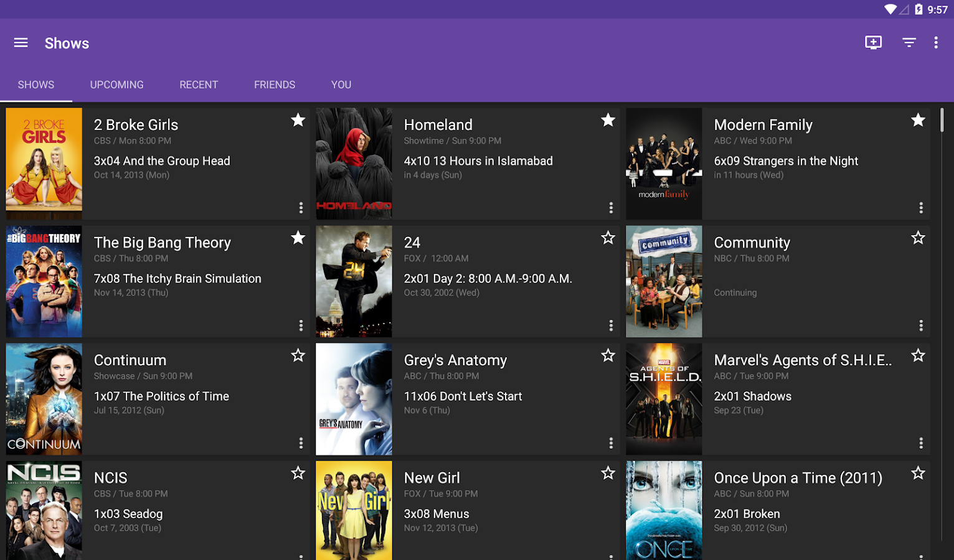Open episode 2x01 Shadows entry

[753, 396]
